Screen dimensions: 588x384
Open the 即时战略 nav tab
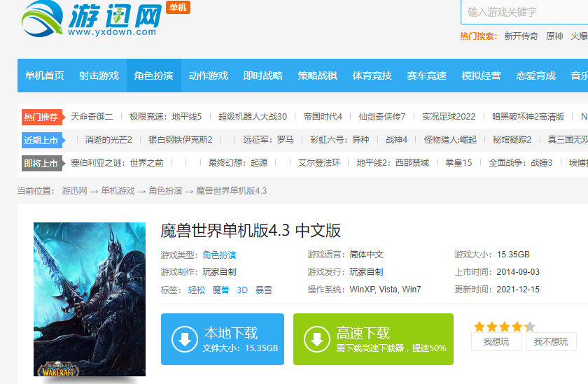coord(263,76)
